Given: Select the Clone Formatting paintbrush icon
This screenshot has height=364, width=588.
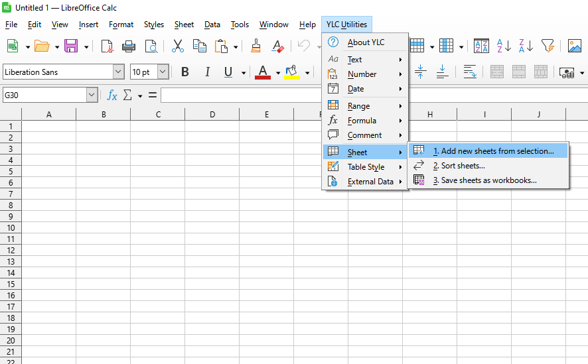Looking at the screenshot, I should point(256,46).
